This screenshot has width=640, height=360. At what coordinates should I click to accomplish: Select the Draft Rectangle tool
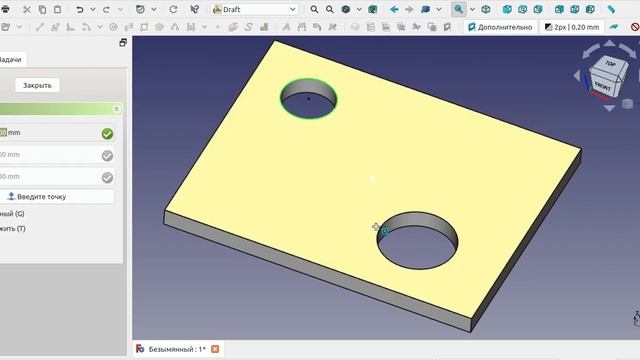pyautogui.click(x=144, y=27)
